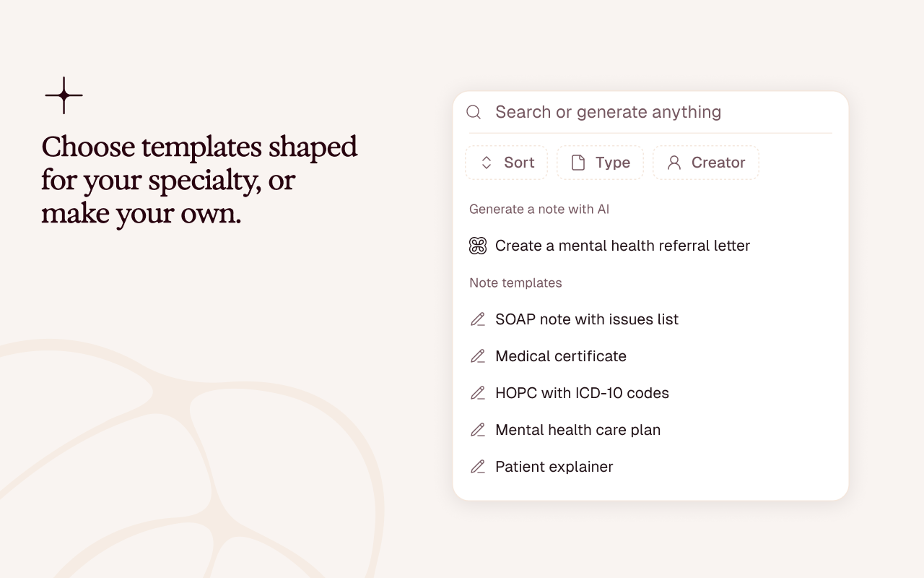The image size is (924, 578).
Task: Click the AI generate icon beside referral letter
Action: (x=478, y=246)
